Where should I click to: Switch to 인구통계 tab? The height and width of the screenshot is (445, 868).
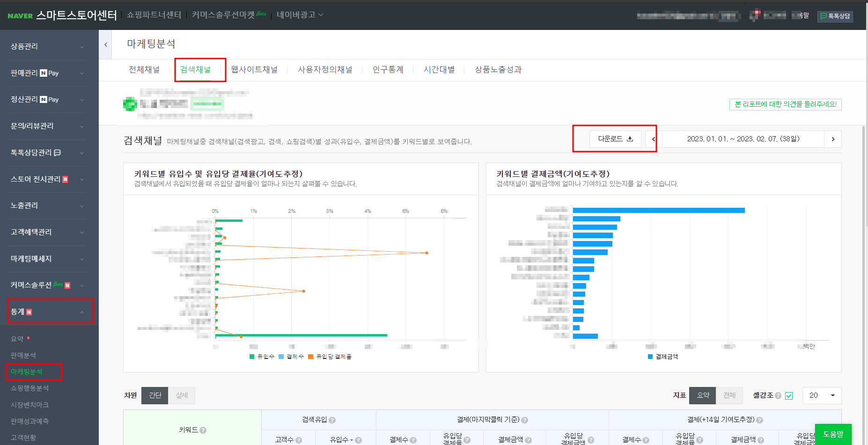coord(388,70)
